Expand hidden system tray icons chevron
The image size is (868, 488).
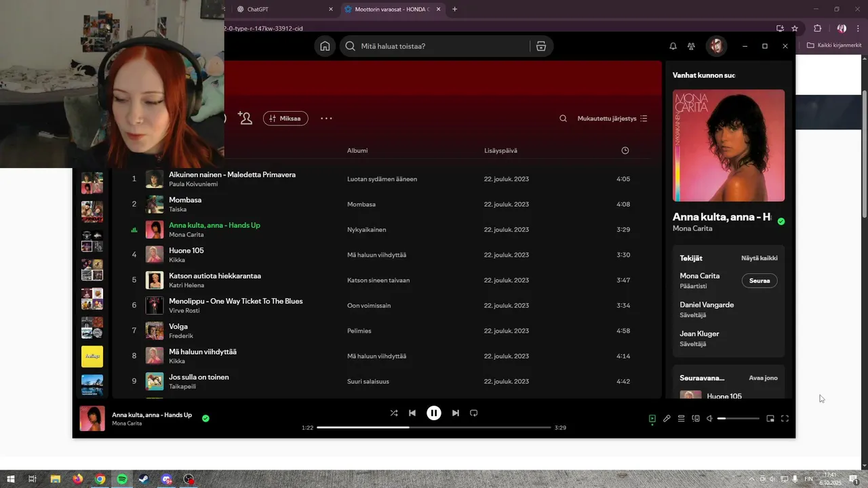point(751,479)
